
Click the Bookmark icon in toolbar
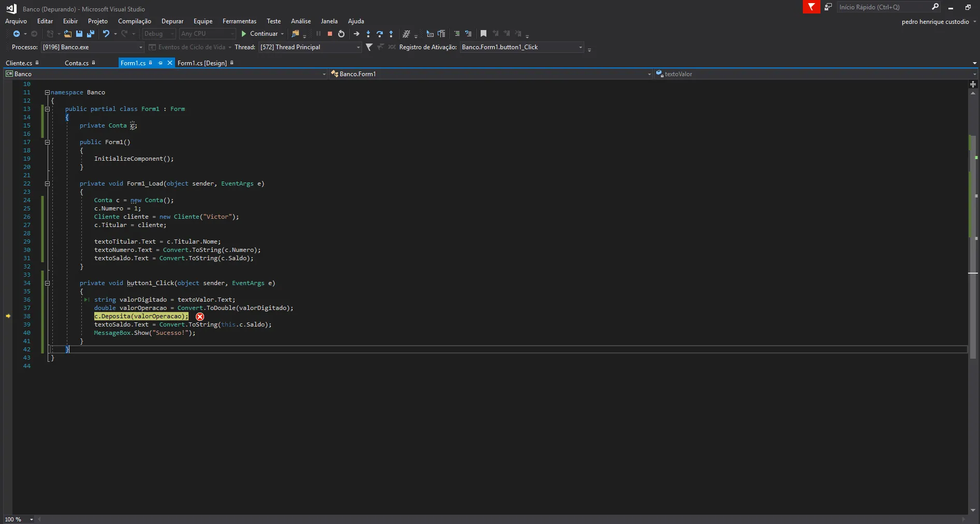coord(483,34)
